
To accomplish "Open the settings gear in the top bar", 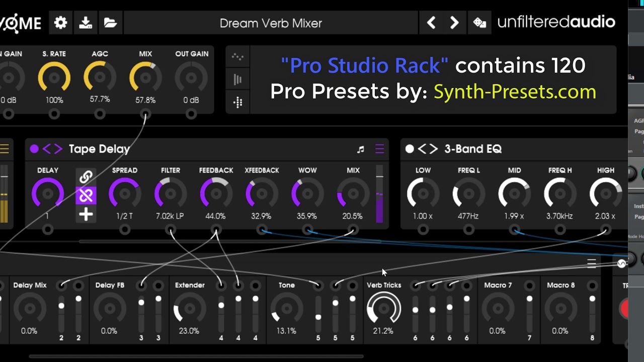I will (61, 23).
